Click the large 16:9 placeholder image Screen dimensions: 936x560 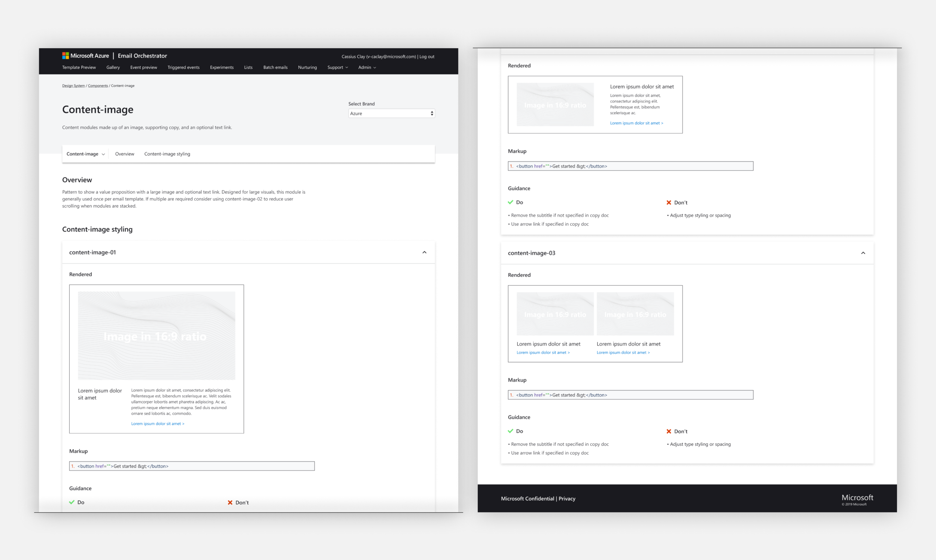tap(156, 336)
